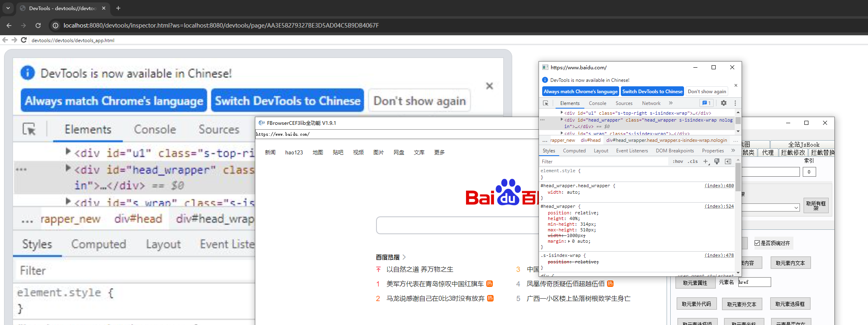Click the hot badge beside 美军方代表在青岛惊叹中国红旗车
Image resolution: width=868 pixels, height=325 pixels.
coord(490,284)
